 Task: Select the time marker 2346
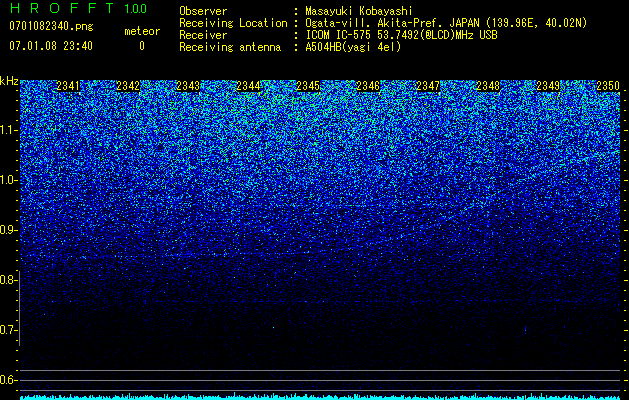tap(368, 86)
